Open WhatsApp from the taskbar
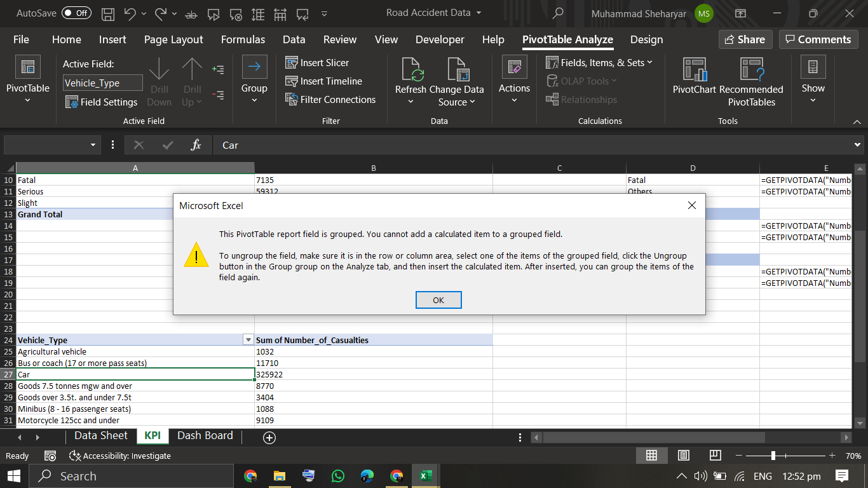The height and width of the screenshot is (488, 868). tap(338, 476)
